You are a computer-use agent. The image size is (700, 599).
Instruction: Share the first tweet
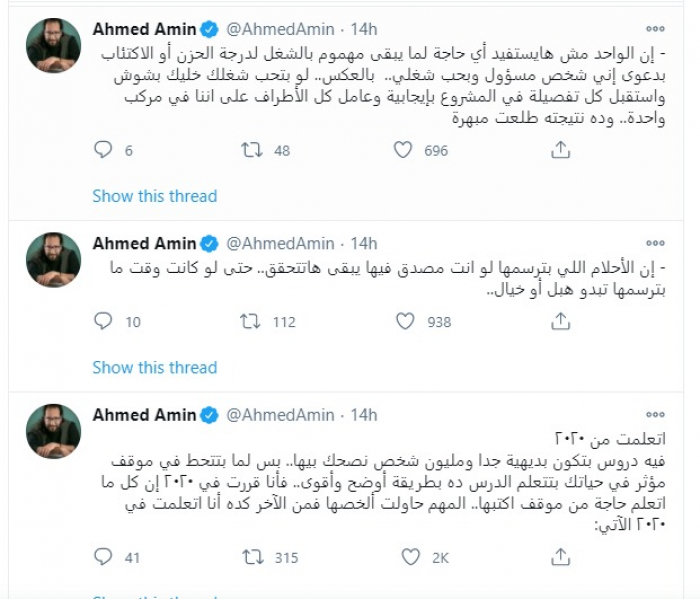click(x=561, y=150)
